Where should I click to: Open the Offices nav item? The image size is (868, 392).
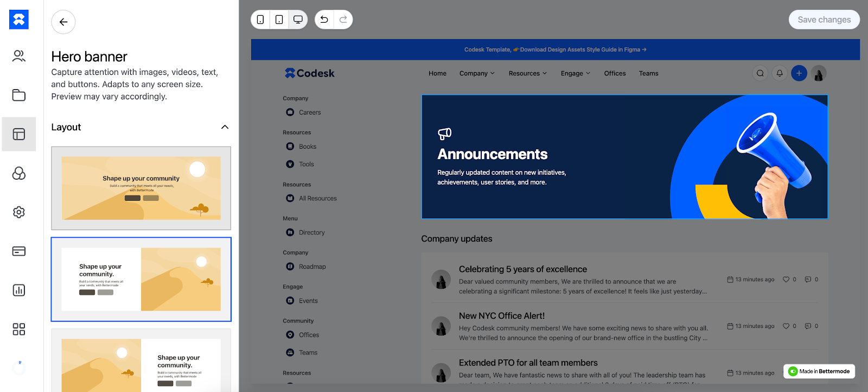click(x=615, y=73)
